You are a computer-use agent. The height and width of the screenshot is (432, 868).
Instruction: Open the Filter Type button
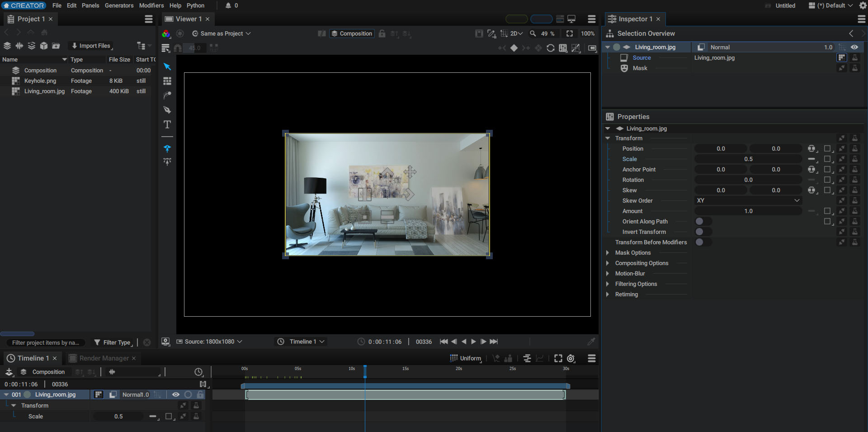[x=113, y=342]
